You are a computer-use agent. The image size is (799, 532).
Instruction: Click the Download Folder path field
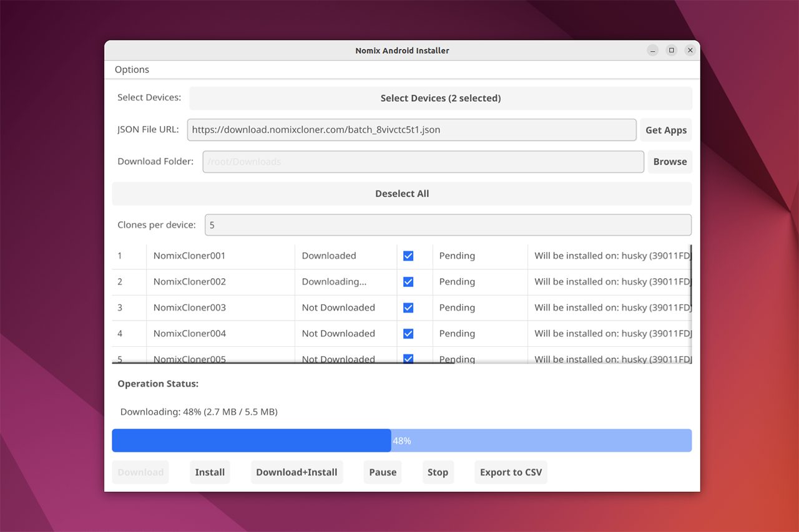tap(423, 162)
